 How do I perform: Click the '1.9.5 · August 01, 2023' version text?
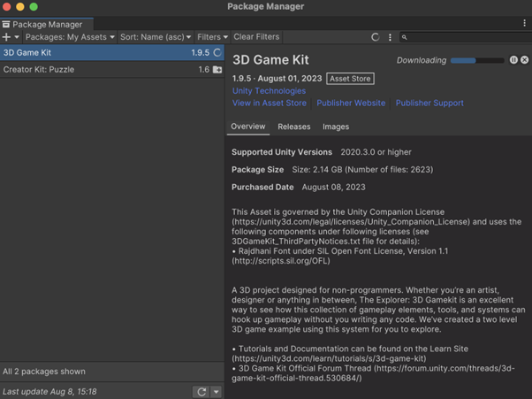click(277, 79)
